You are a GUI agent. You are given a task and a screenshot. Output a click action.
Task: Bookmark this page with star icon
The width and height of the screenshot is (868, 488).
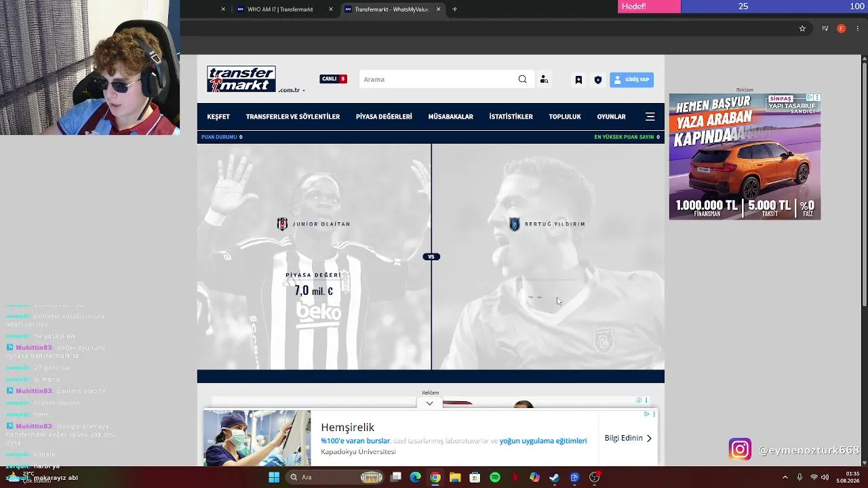point(802,28)
